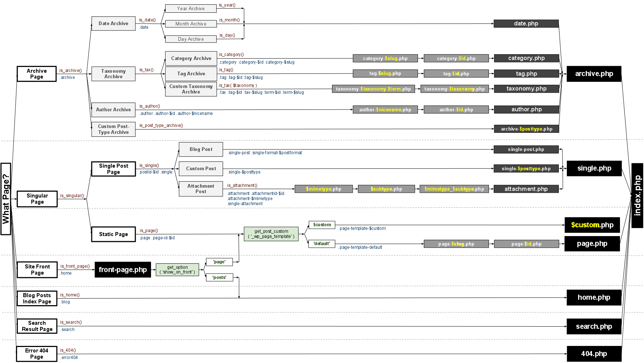Click the Search Result Page box
Image resolution: width=644 pixels, height=363 pixels.
[37, 326]
